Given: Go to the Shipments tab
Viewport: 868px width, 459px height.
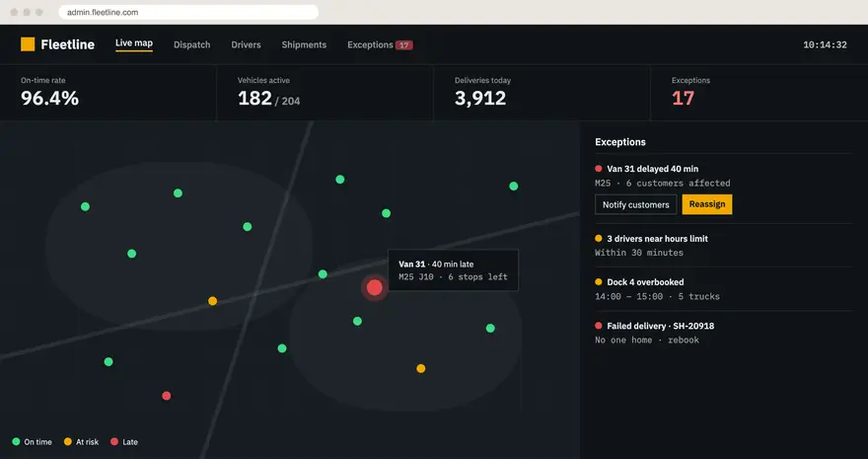Looking at the screenshot, I should coord(304,44).
